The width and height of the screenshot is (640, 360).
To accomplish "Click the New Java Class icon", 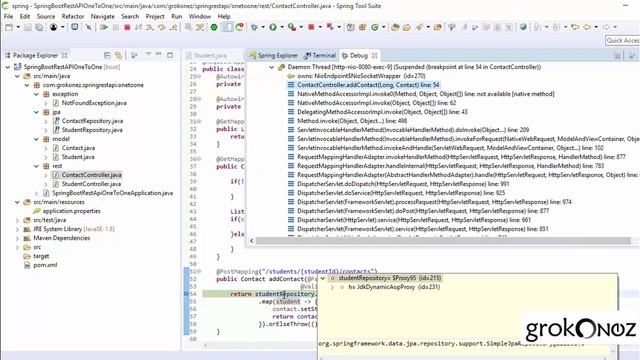I will coord(375,27).
